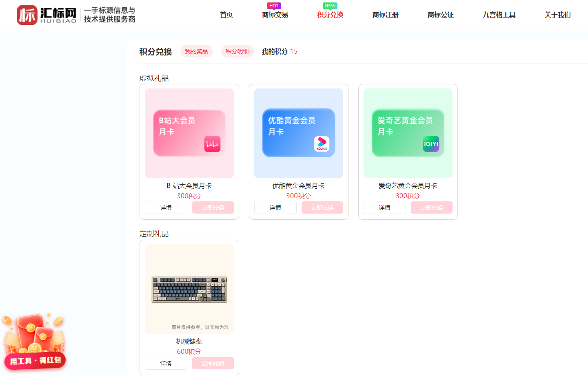Click the 爱奇艺黄金会员月卡 card image

[408, 133]
